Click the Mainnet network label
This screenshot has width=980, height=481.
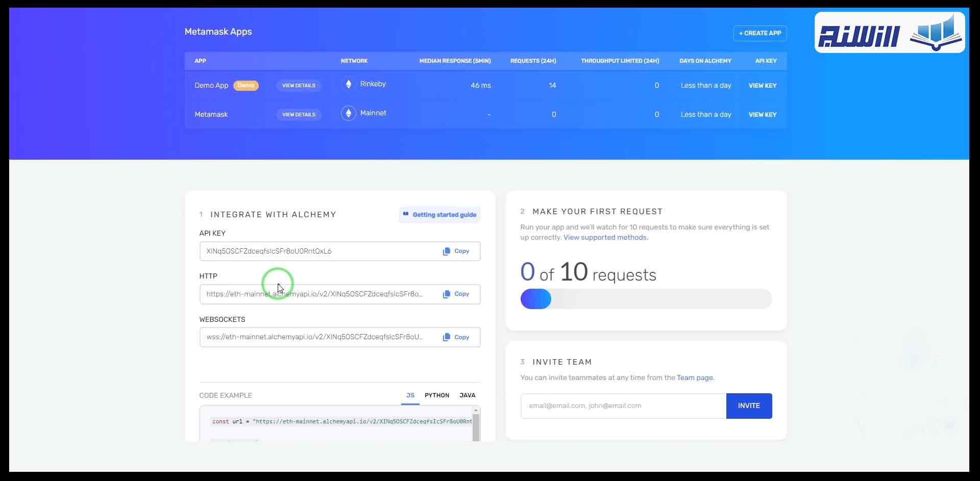tap(373, 113)
